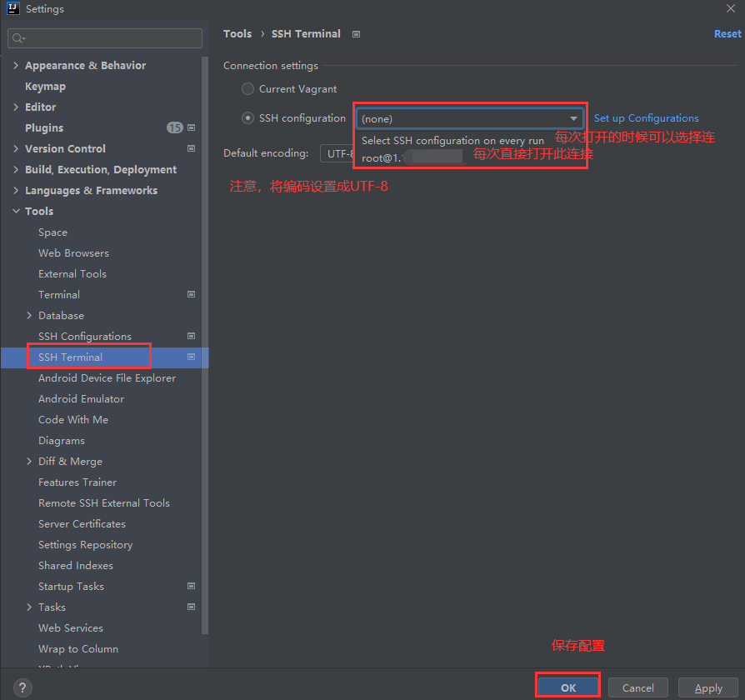This screenshot has height=700, width=745.
Task: Click the IntelliJ logo in the title bar
Action: (12, 8)
